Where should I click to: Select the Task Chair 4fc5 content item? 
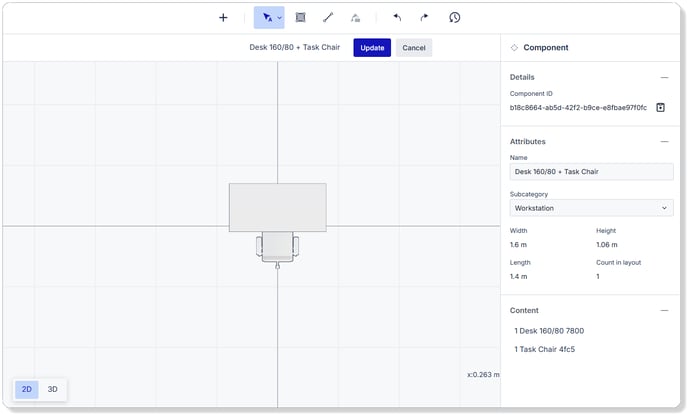[545, 349]
